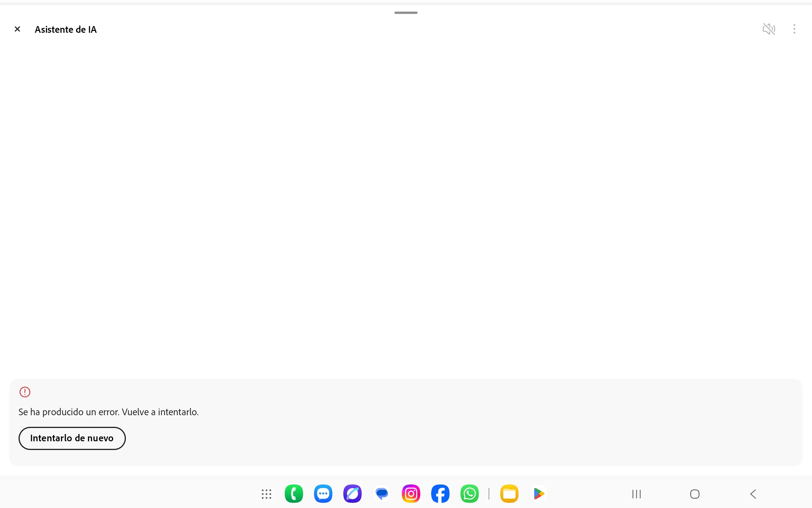Click the Intentarlo de nuevo button
Viewport: 812px width, 508px height.
coord(72,438)
